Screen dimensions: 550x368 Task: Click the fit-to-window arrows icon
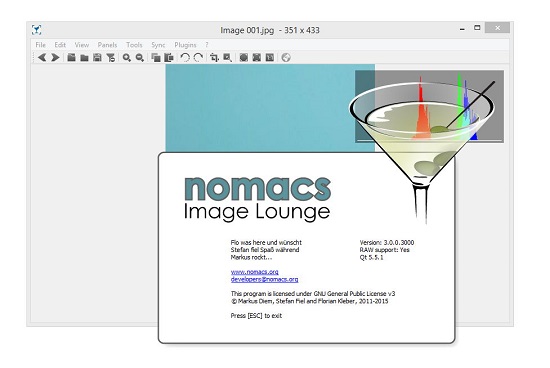click(257, 58)
